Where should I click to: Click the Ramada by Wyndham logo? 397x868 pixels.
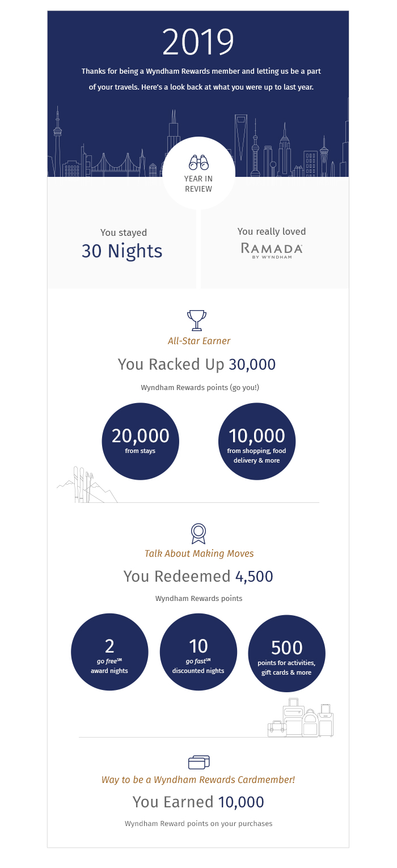(272, 251)
